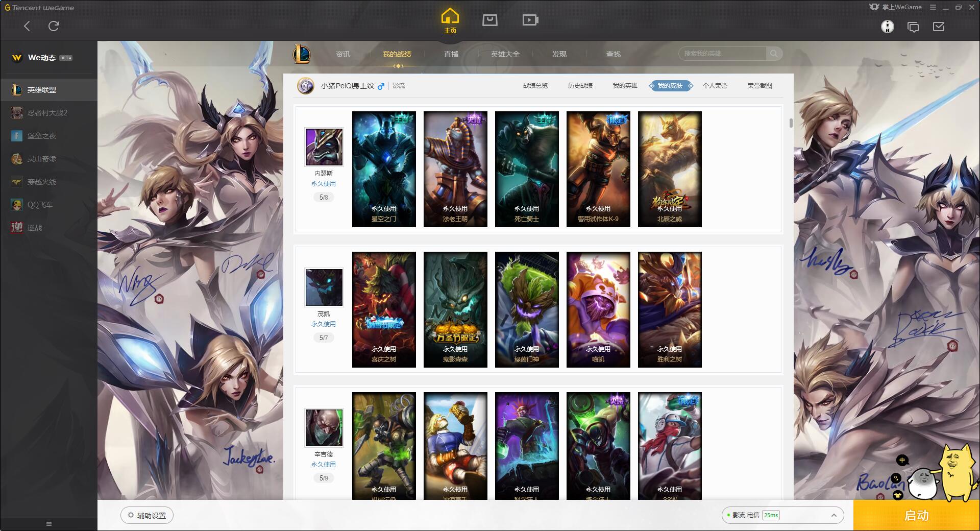This screenshot has height=531, width=980.
Task: Select 逆战 in the sidebar
Action: [48, 228]
